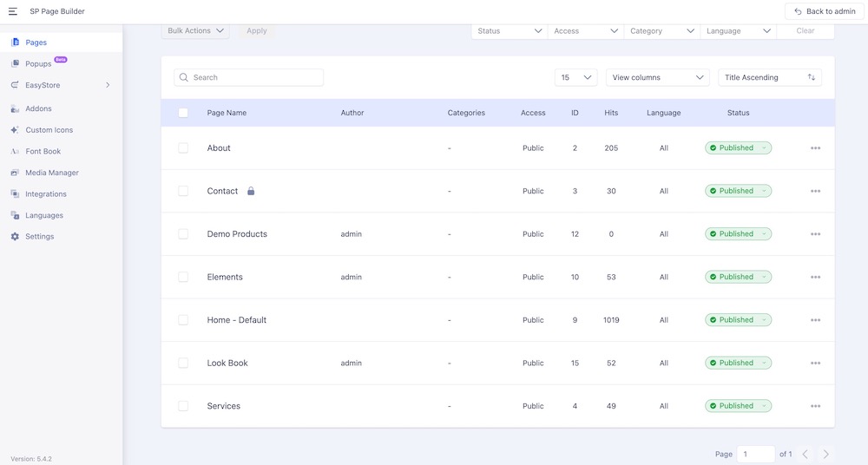Screen dimensions: 868x465
Task: Open the Addons section icon
Action: coord(16,108)
